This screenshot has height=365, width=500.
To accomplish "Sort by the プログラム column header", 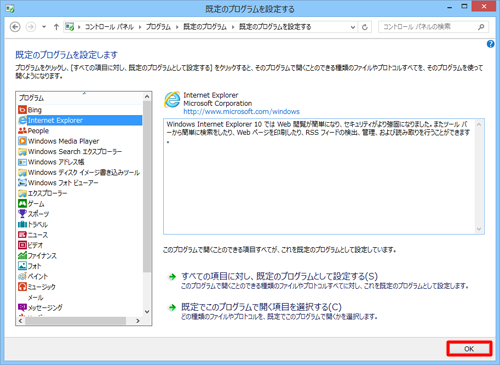I will click(79, 98).
